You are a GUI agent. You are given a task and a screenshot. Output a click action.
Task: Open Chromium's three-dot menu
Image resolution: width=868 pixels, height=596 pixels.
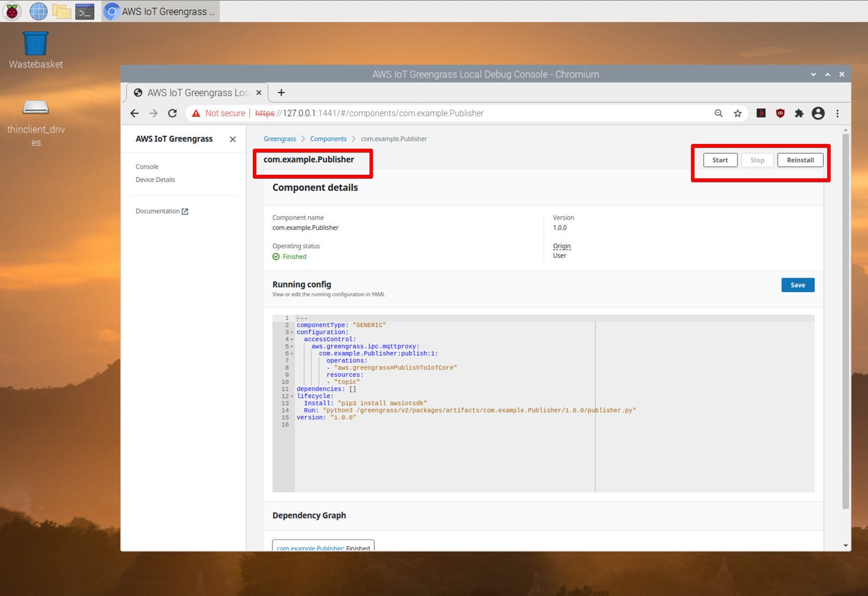[837, 113]
